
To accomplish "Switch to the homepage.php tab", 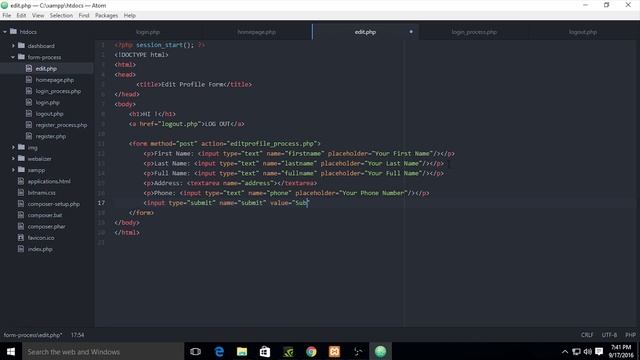I will click(x=256, y=32).
